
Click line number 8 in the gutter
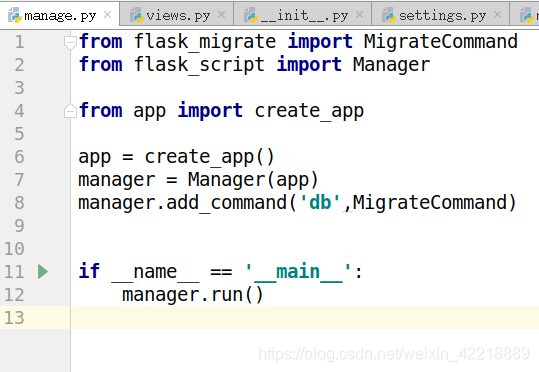(x=20, y=203)
